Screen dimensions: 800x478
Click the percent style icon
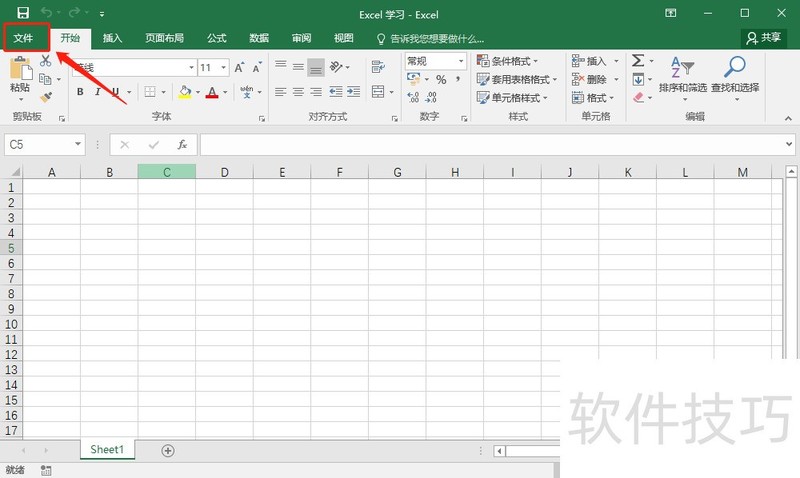tap(441, 80)
